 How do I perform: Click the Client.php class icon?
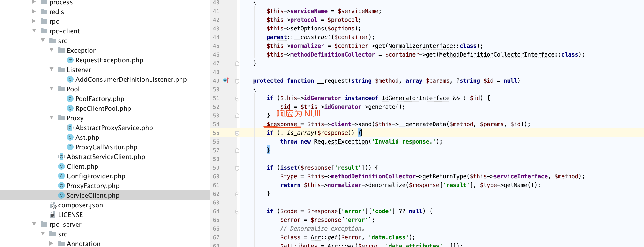click(61, 166)
